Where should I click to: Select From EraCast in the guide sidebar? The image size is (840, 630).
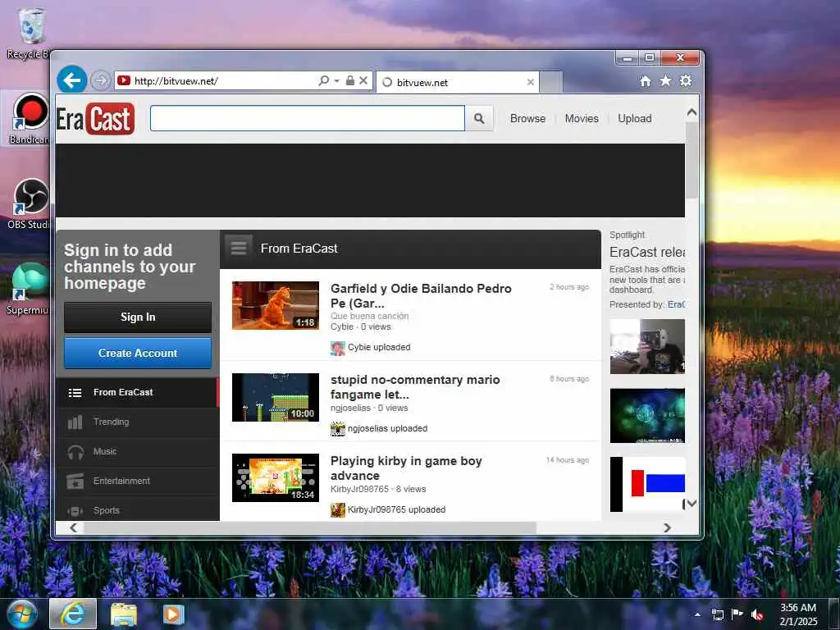(x=137, y=393)
